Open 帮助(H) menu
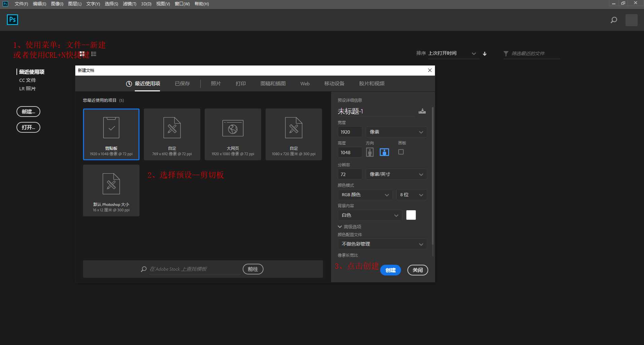Viewport: 644px width, 345px height. (x=202, y=4)
